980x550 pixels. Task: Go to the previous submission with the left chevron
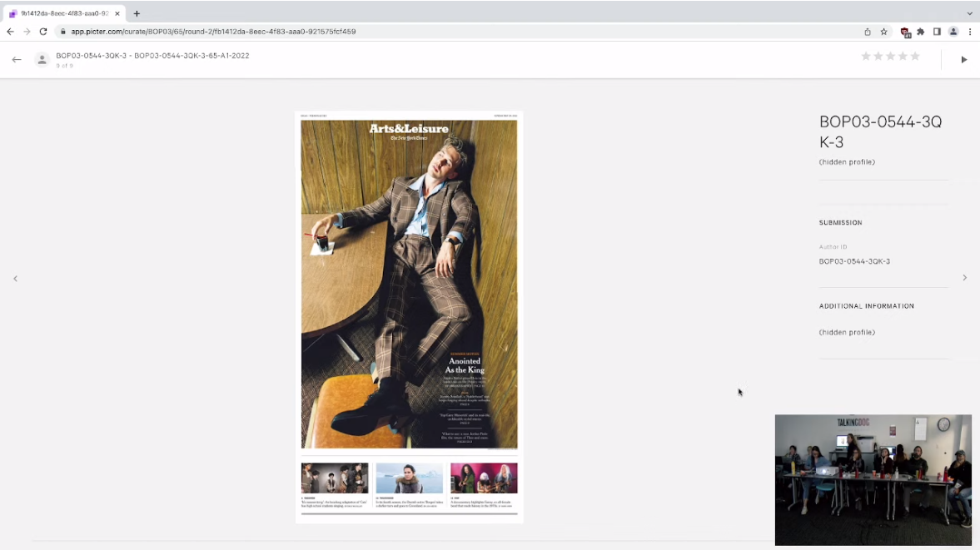click(x=16, y=279)
